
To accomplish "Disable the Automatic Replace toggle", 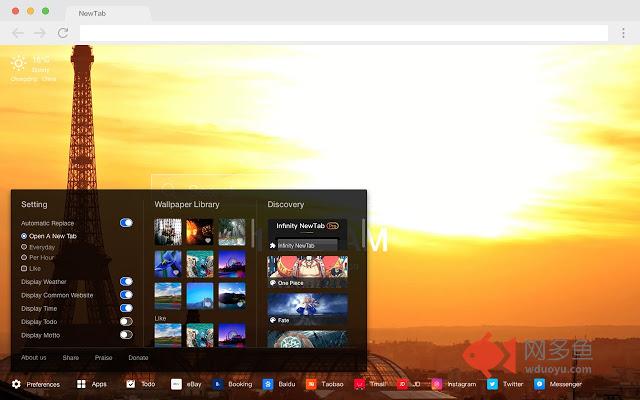I will tap(126, 223).
